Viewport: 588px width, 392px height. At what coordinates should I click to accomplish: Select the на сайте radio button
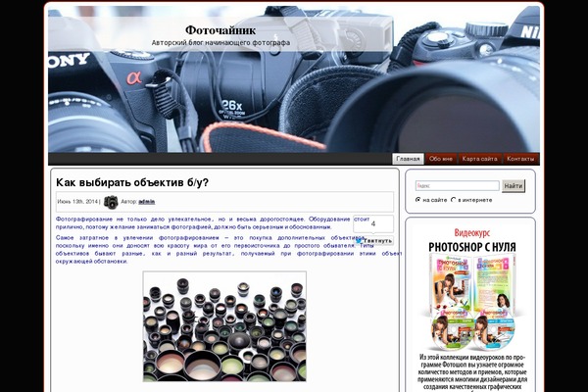(418, 200)
